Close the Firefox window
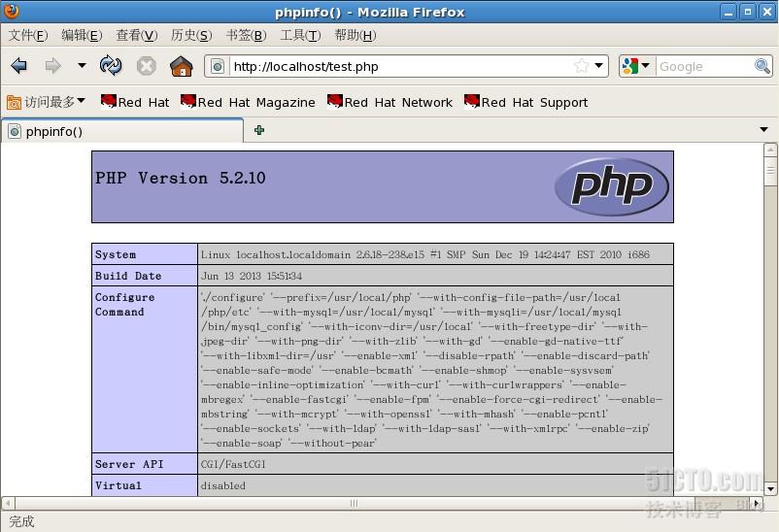 [767, 12]
